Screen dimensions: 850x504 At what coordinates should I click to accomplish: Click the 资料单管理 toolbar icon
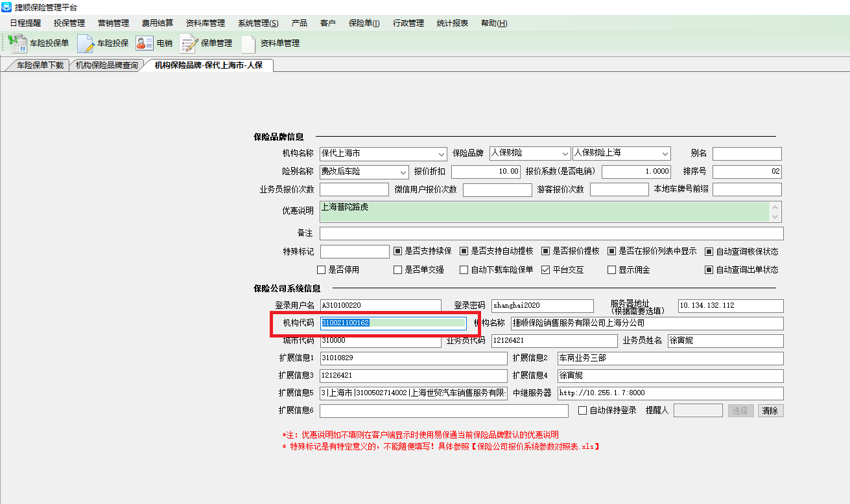coord(248,43)
